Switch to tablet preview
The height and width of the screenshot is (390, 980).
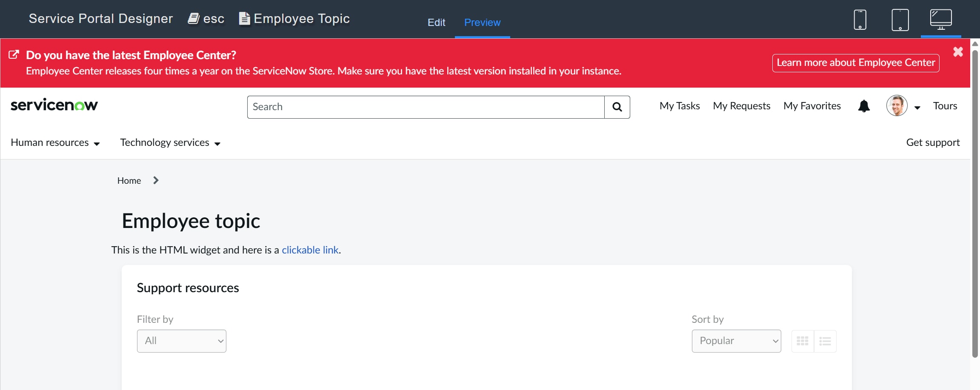click(900, 20)
